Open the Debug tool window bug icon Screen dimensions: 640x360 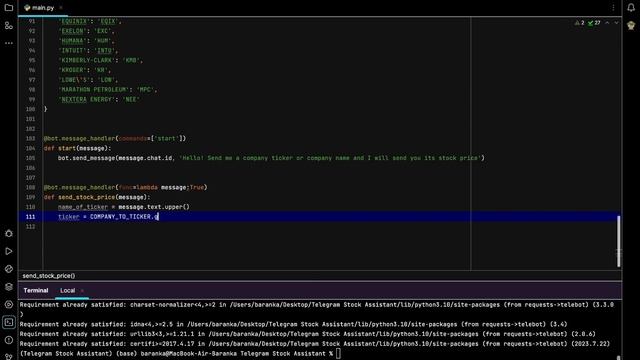click(x=9, y=233)
